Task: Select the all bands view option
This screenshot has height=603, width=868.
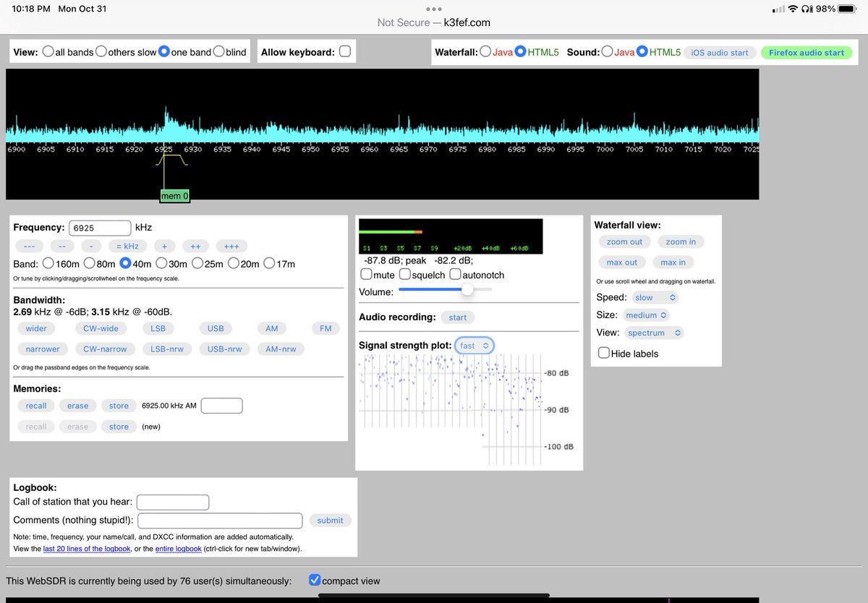Action: (x=48, y=51)
